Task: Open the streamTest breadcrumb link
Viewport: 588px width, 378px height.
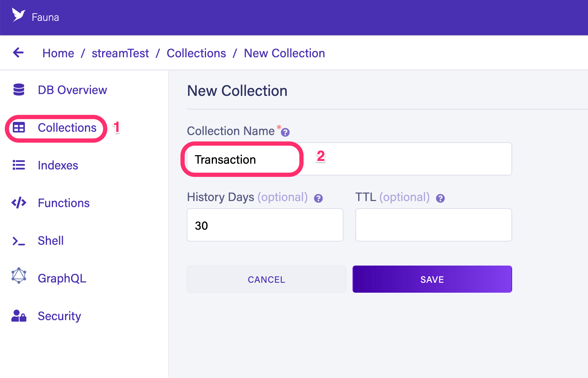Action: click(x=120, y=53)
